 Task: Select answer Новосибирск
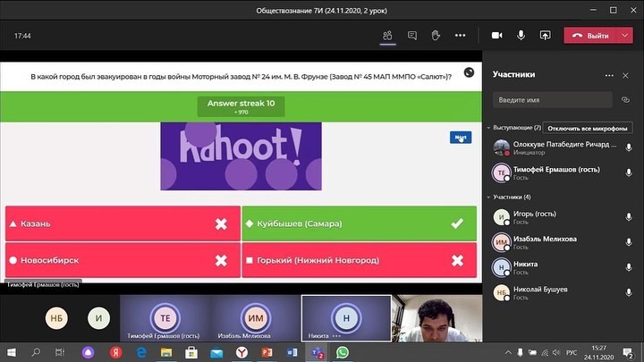(123, 260)
